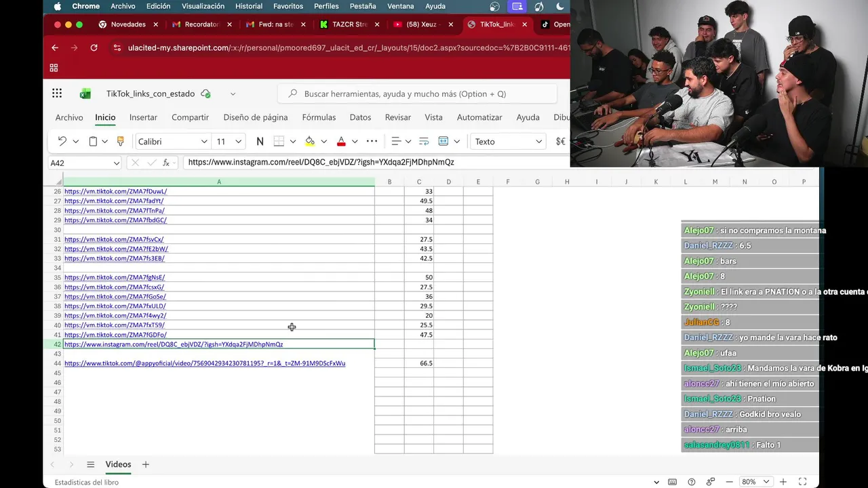The image size is (868, 488).
Task: Click the Excel logo icon
Action: (x=85, y=94)
